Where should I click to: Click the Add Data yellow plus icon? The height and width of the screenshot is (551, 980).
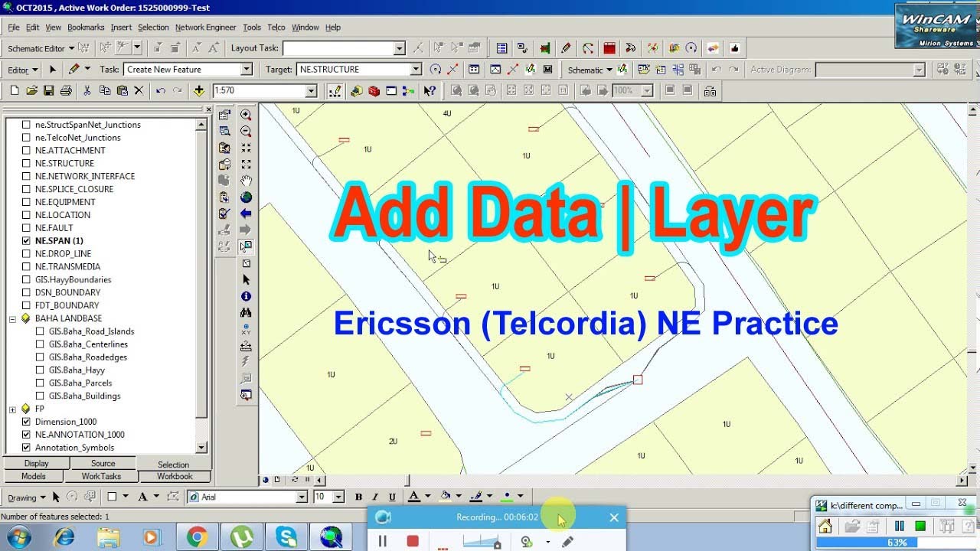click(199, 90)
